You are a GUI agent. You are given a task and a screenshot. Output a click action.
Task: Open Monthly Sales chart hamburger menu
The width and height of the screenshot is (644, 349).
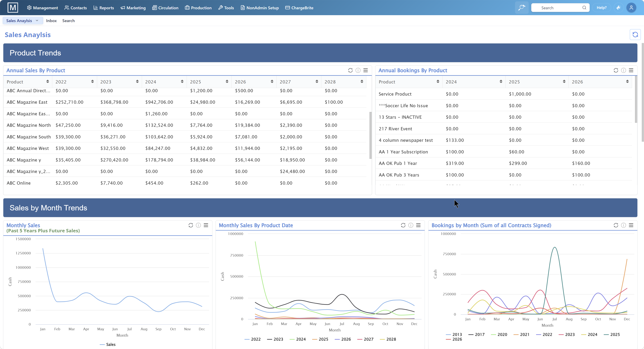(206, 225)
